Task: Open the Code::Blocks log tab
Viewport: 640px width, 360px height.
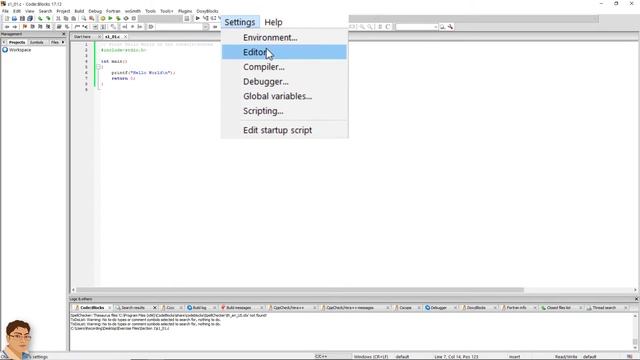Action: pos(92,308)
